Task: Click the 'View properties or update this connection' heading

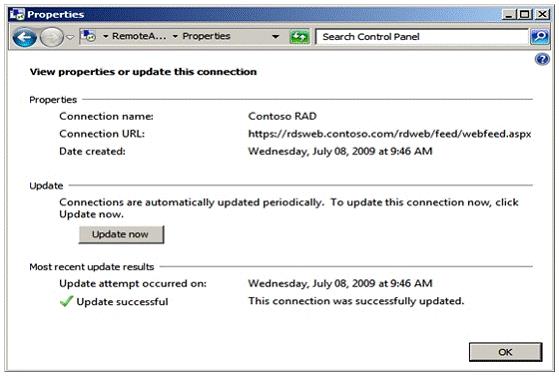Action: [143, 72]
